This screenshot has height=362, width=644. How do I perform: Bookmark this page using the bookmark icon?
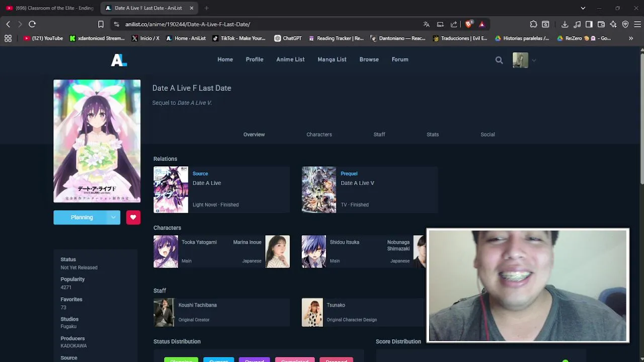pos(101,24)
